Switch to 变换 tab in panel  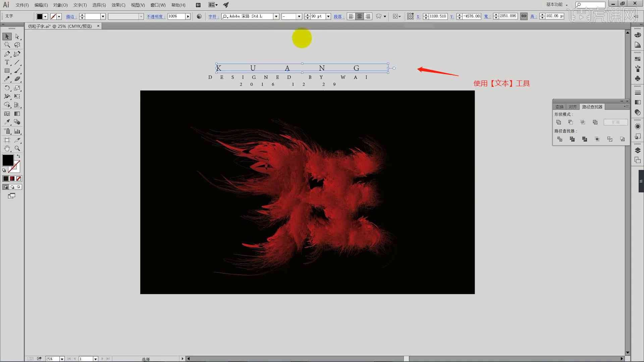tap(559, 107)
